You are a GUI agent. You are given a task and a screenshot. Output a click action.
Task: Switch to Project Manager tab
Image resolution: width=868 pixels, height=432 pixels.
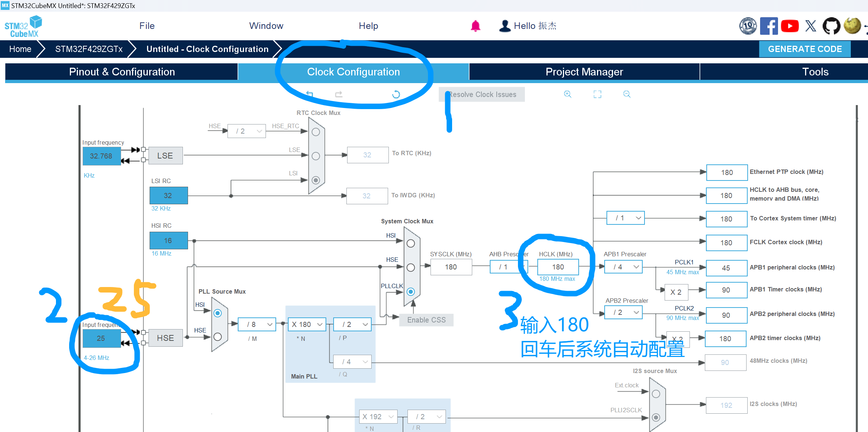coord(585,72)
